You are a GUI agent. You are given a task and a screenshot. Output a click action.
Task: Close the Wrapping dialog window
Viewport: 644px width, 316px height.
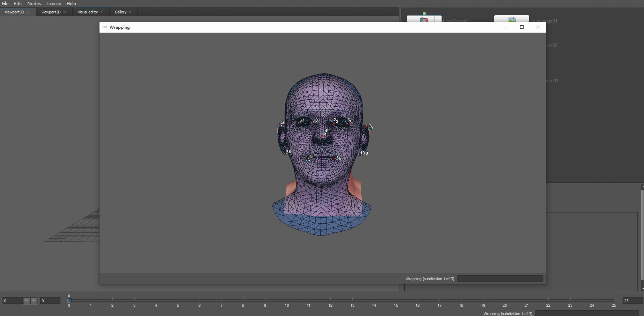538,27
